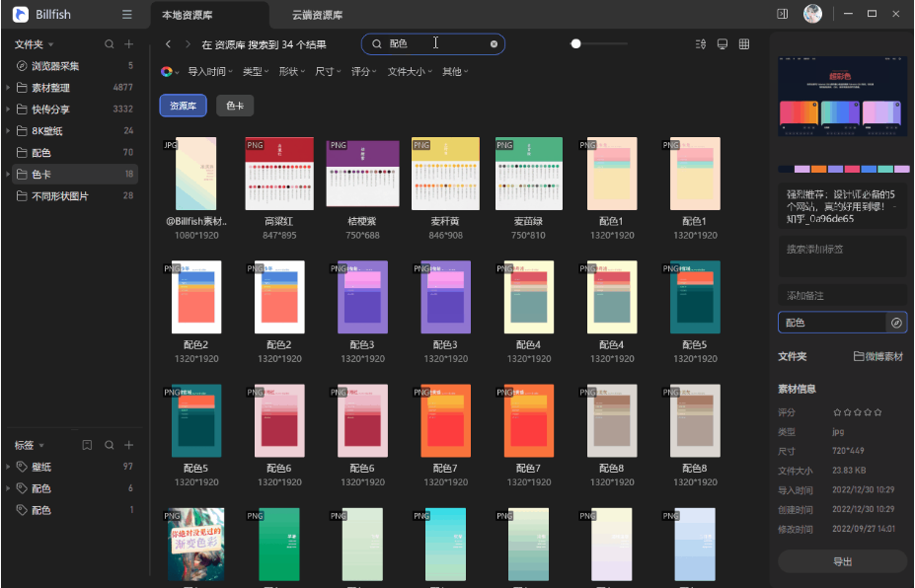Select the 资源库 search scope button
The image size is (915, 588).
point(183,106)
